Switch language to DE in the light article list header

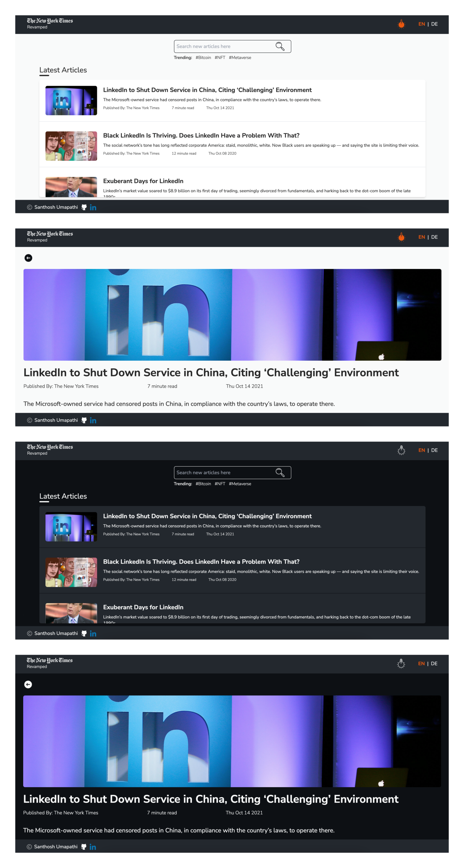pos(434,24)
